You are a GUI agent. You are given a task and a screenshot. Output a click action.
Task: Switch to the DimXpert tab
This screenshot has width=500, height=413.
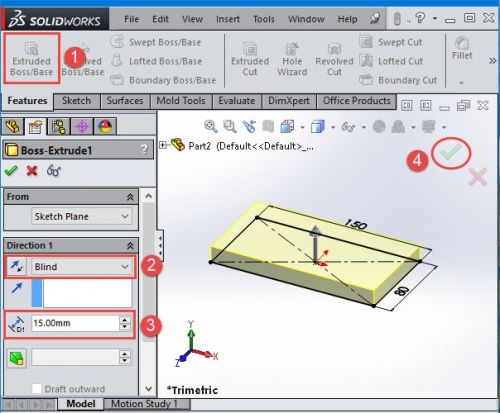(x=289, y=101)
